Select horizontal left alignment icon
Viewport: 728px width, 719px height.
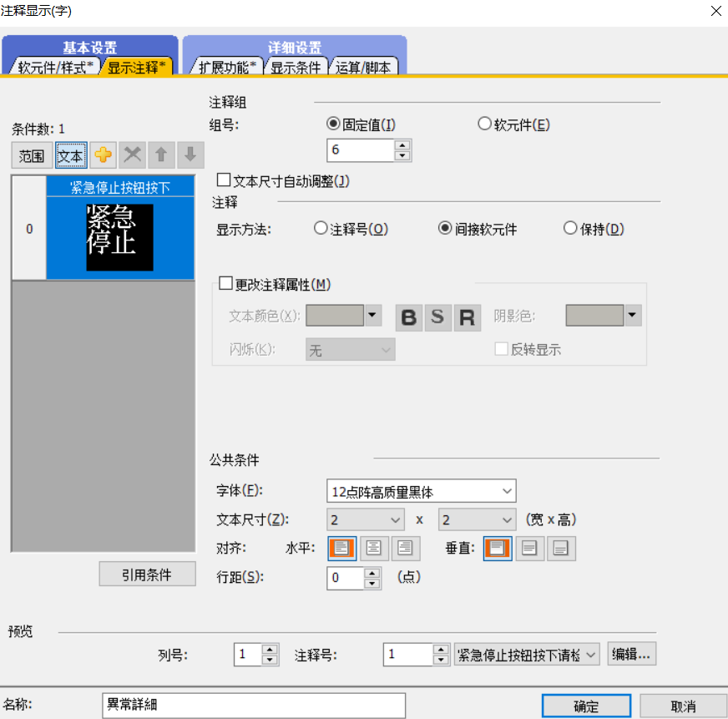click(x=343, y=548)
